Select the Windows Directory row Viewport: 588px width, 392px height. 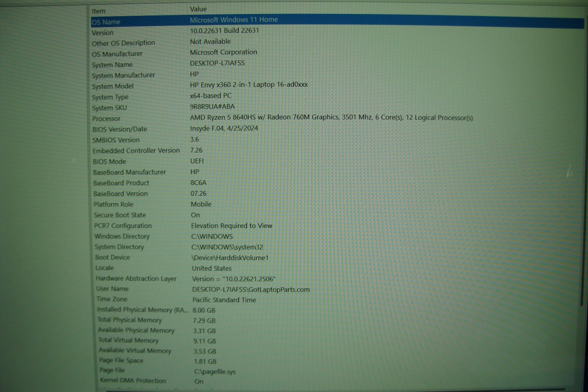[x=337, y=236]
